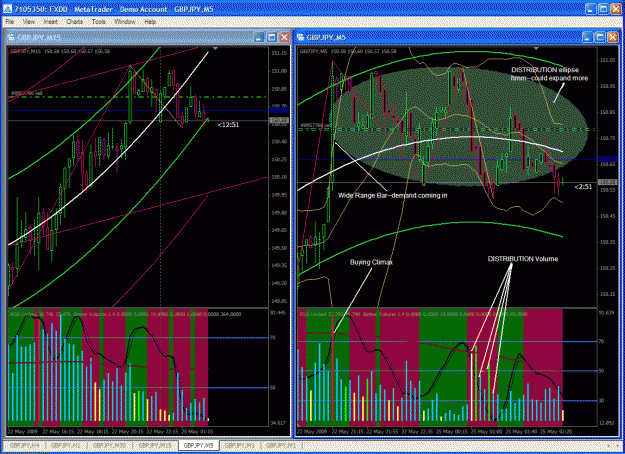Maximize the GBPJPY,M15 chart window
Screen dimensions: 625x454
point(271,37)
